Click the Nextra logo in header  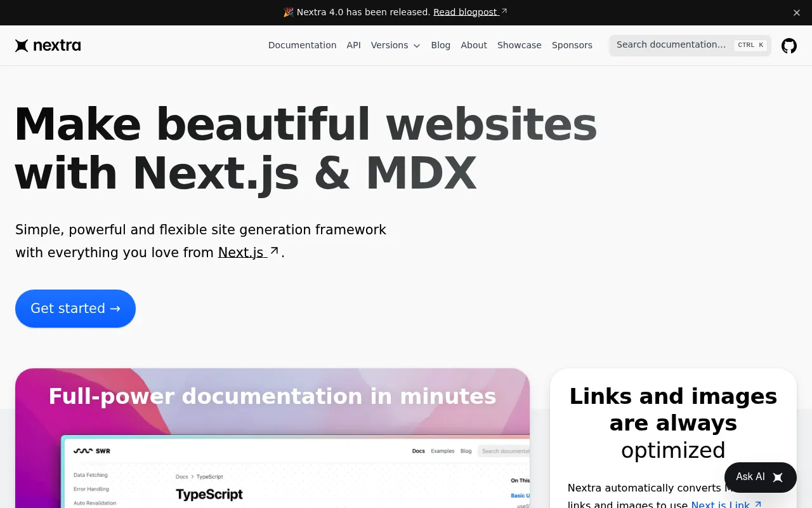[48, 46]
